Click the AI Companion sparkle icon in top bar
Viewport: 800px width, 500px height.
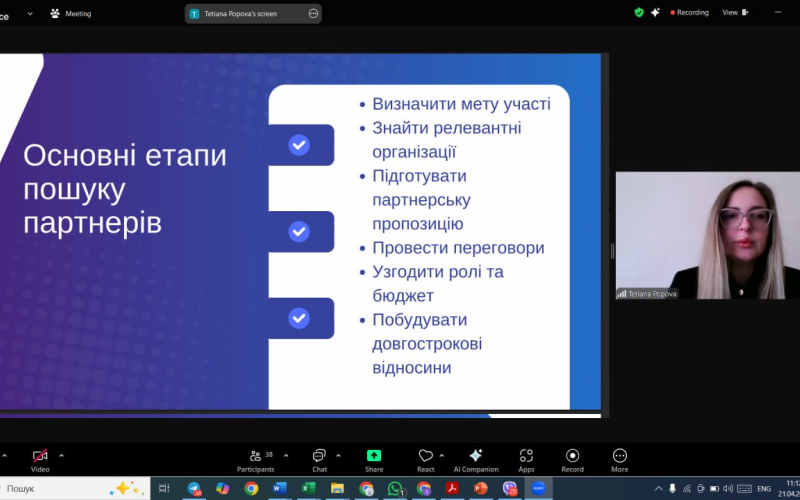tap(656, 13)
